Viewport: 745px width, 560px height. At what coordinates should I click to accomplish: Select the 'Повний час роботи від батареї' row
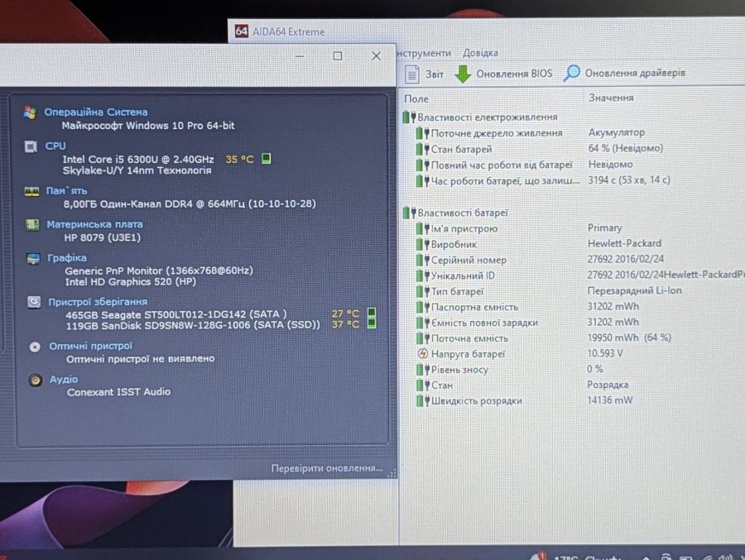574,165
